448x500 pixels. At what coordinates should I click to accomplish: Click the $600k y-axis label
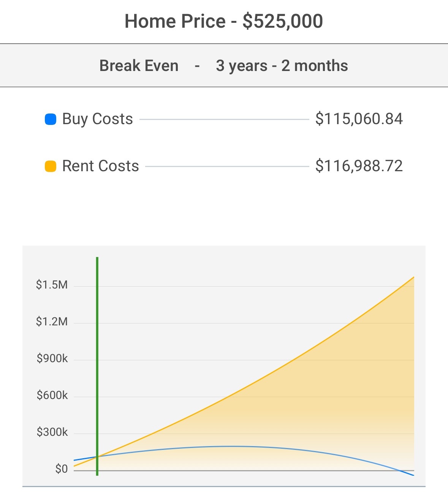(x=52, y=396)
